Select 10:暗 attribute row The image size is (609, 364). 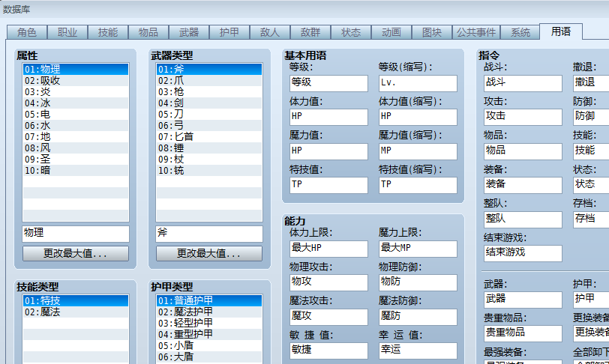pyautogui.click(x=76, y=171)
